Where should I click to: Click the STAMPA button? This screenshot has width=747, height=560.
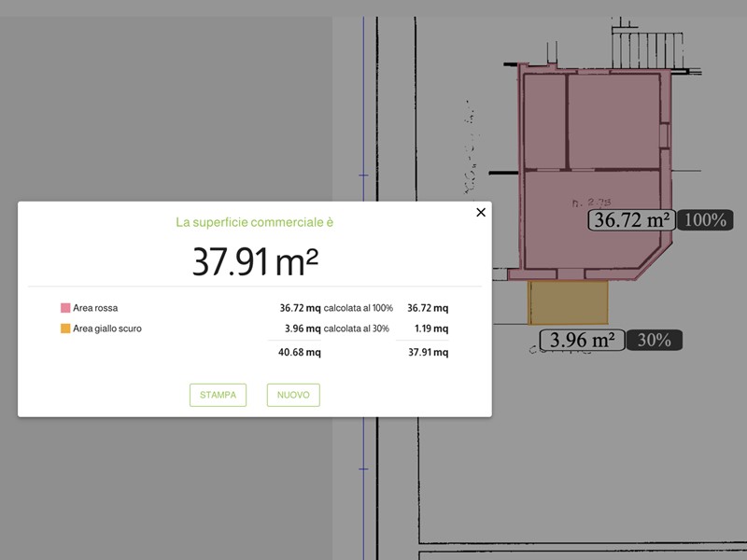point(218,395)
